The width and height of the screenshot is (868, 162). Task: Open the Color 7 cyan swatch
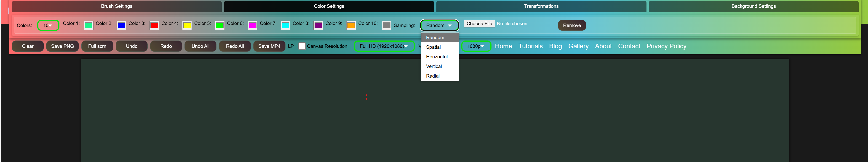pos(285,25)
